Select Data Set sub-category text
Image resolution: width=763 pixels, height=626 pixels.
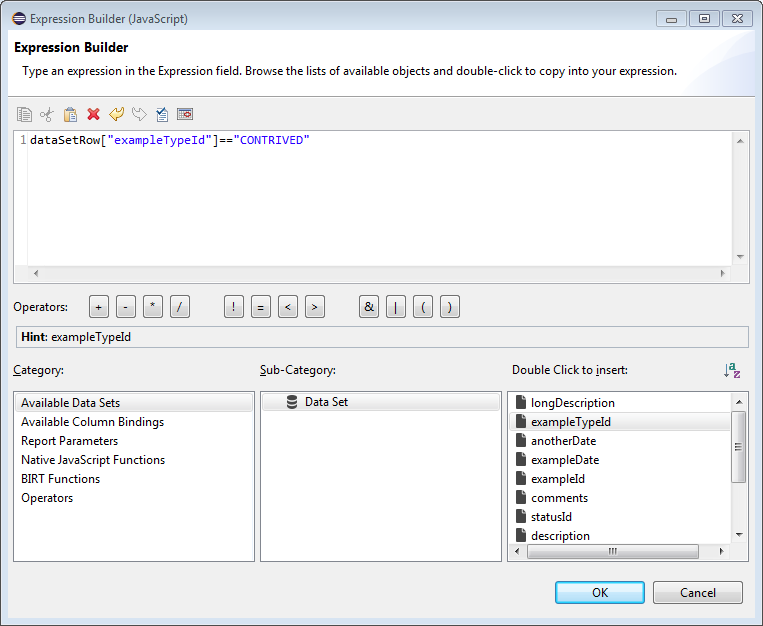click(x=327, y=402)
